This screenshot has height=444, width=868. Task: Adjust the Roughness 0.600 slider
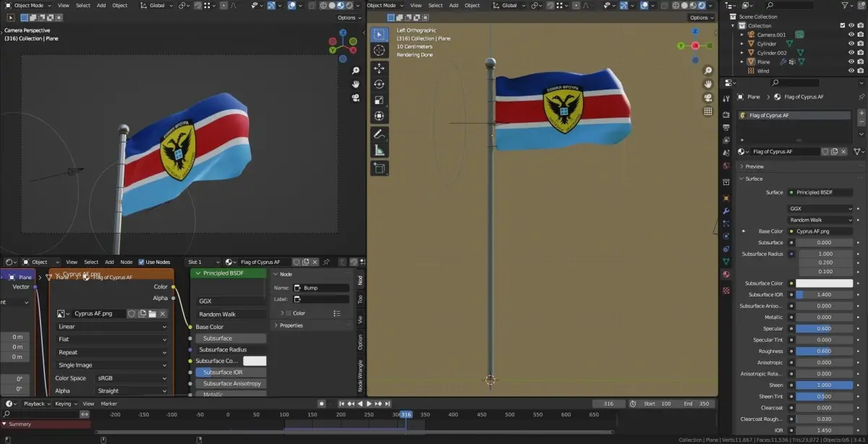(x=824, y=351)
